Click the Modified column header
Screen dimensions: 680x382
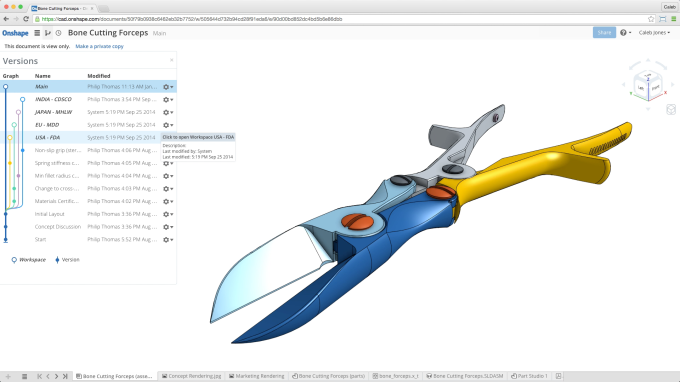[99, 76]
